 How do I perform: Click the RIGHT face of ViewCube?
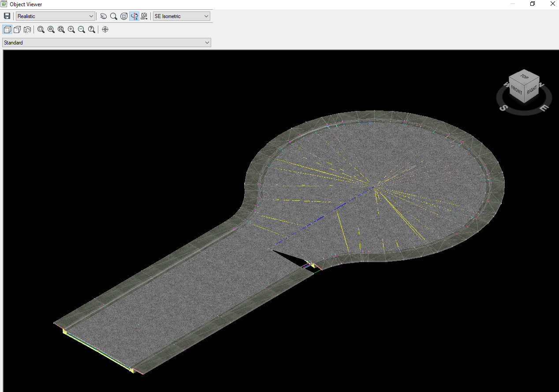point(532,89)
